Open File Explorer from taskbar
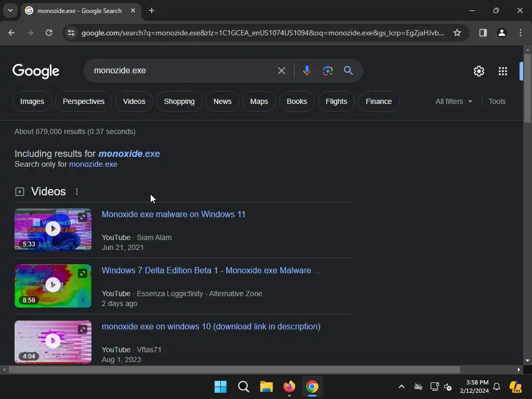Viewport: 532px width, 399px height. pos(267,387)
